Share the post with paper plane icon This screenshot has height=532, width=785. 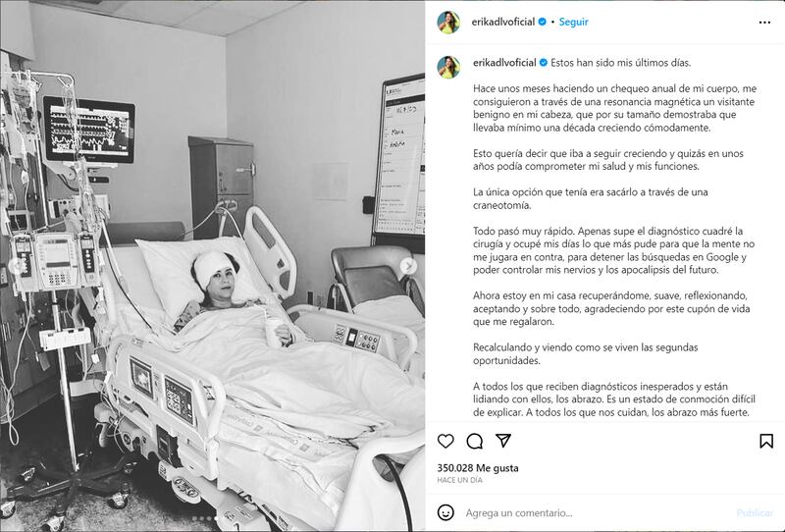tap(503, 441)
